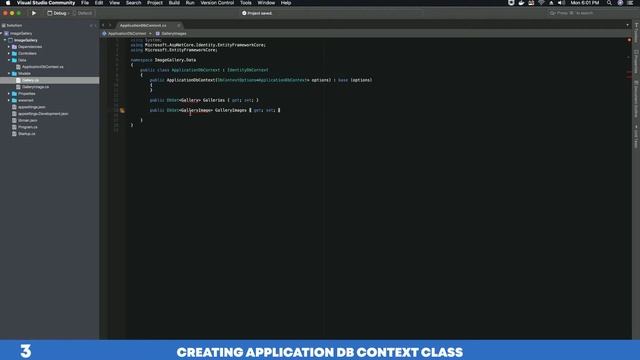Open the Project menu
This screenshot has width=640, height=360.
click(x=155, y=3)
